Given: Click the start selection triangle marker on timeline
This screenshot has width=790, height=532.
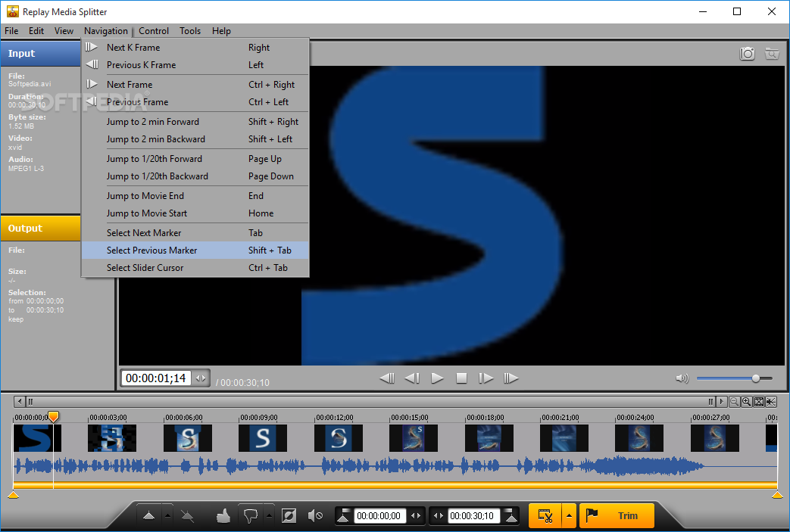Looking at the screenshot, I should tap(13, 495).
